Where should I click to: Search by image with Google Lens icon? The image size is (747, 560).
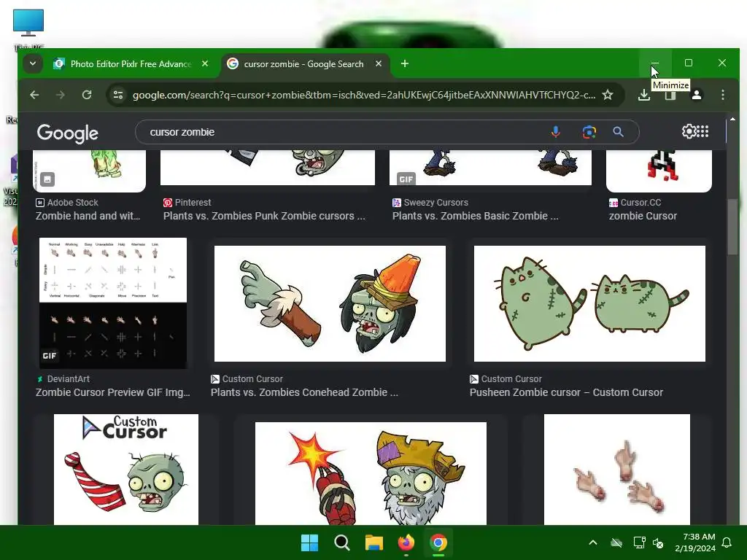(x=589, y=132)
